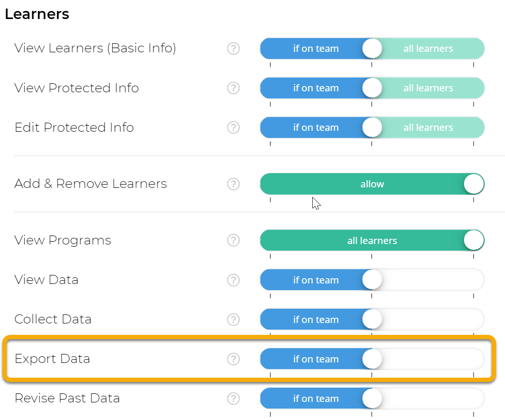
Task: Open help for Revise Past Data
Action: (x=233, y=399)
